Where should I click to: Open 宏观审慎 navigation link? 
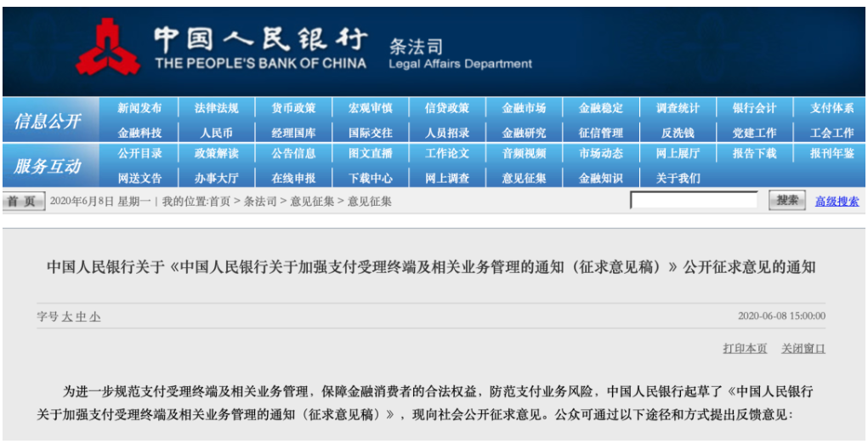tap(371, 109)
